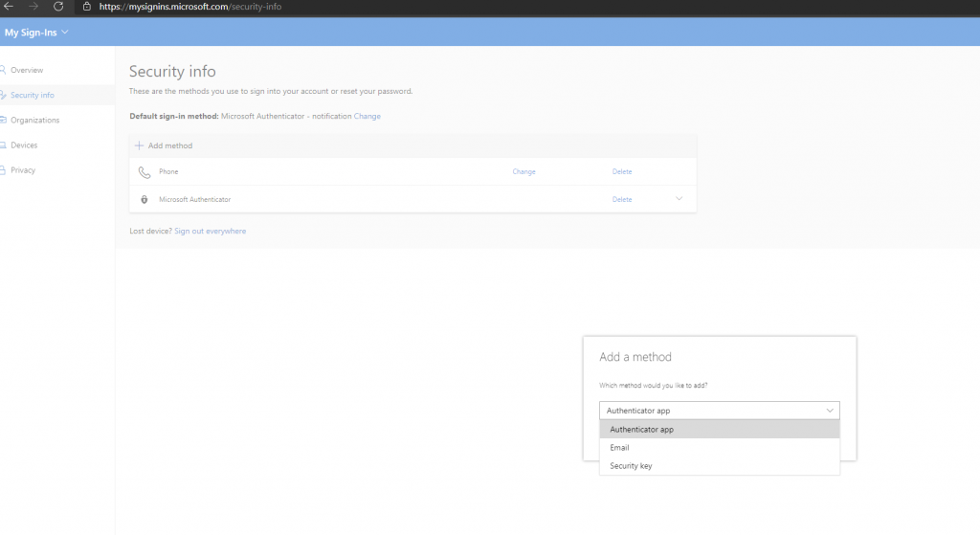The image size is (980, 535).
Task: Choose Security key from the method list
Action: click(x=720, y=466)
